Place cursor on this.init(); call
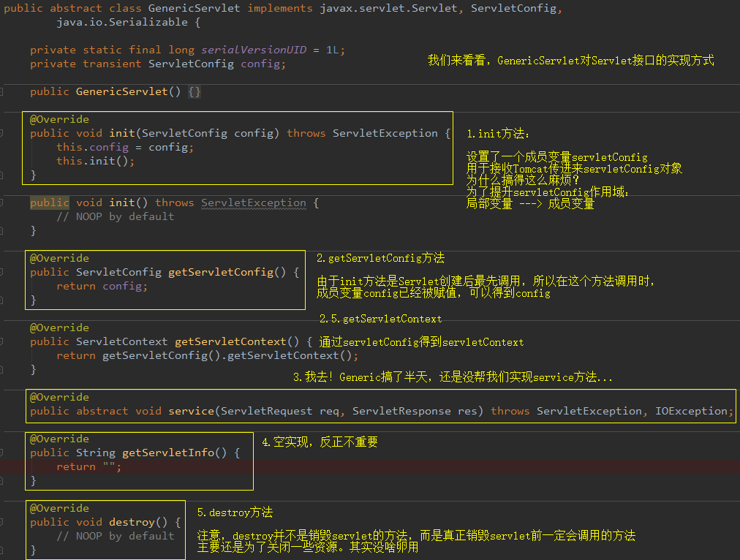This screenshot has width=740, height=560. (x=95, y=162)
